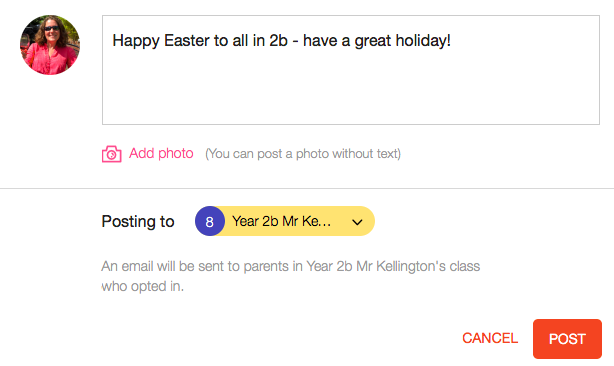Click the Happy word at message start
The height and width of the screenshot is (366, 614).
tap(135, 41)
